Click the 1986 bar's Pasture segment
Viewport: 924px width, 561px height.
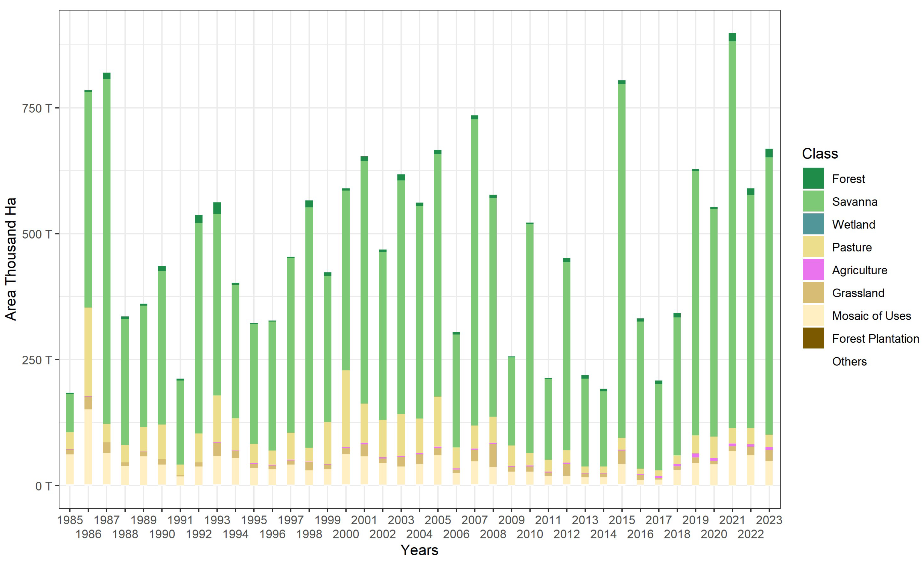(x=88, y=352)
